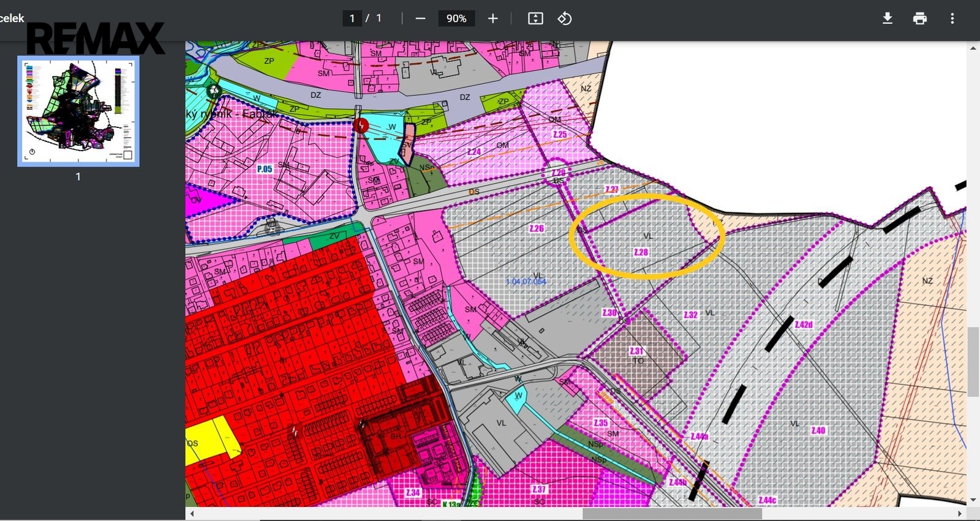Rotate the document counterclockwise
980x521 pixels.
[565, 18]
